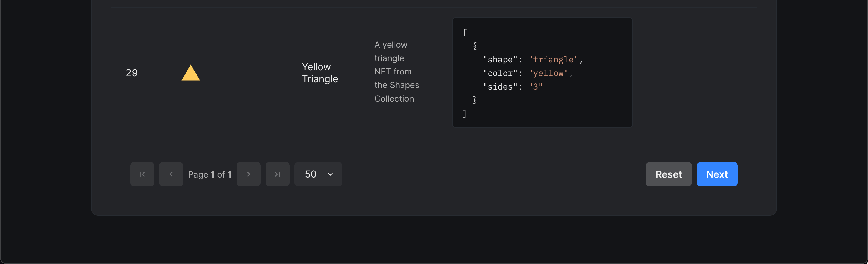The height and width of the screenshot is (264, 868).
Task: Click the yellow triangle NFT description text
Action: [396, 72]
